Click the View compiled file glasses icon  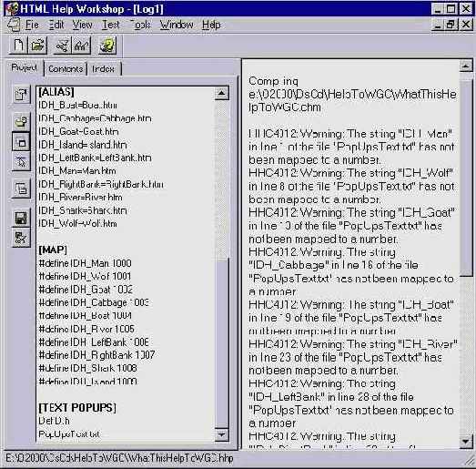tap(81, 46)
